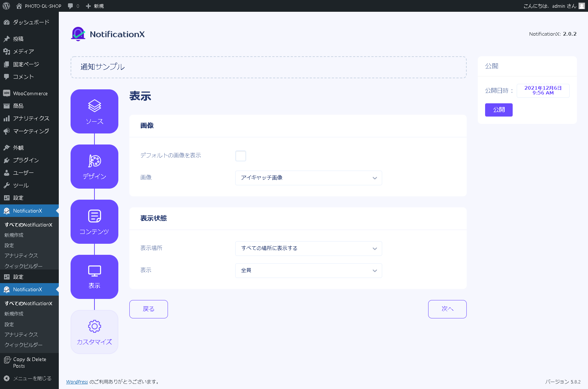
Task: Click the 固定ページ pages icon
Action: pos(7,64)
